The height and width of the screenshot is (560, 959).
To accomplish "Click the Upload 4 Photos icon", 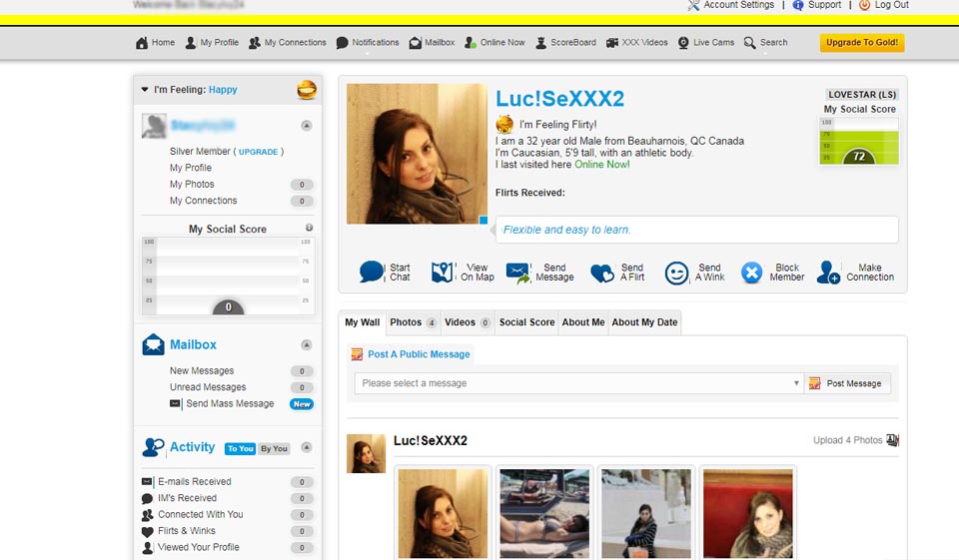I will [x=892, y=440].
